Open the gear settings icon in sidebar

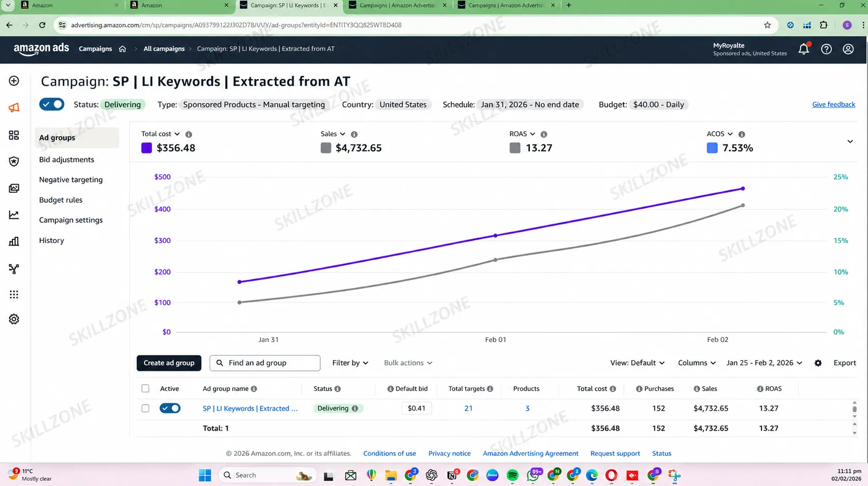[x=14, y=319]
